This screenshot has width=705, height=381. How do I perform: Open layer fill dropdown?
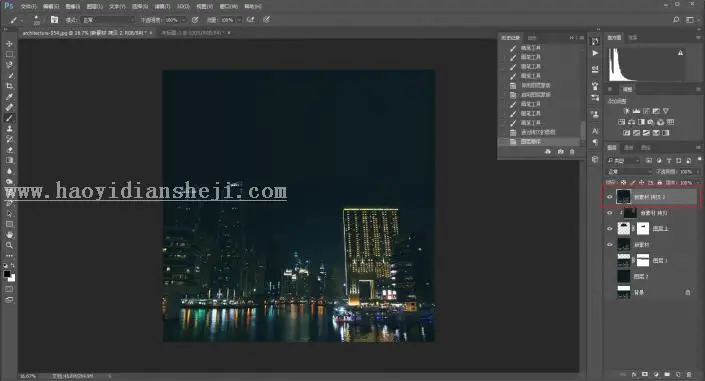click(697, 183)
